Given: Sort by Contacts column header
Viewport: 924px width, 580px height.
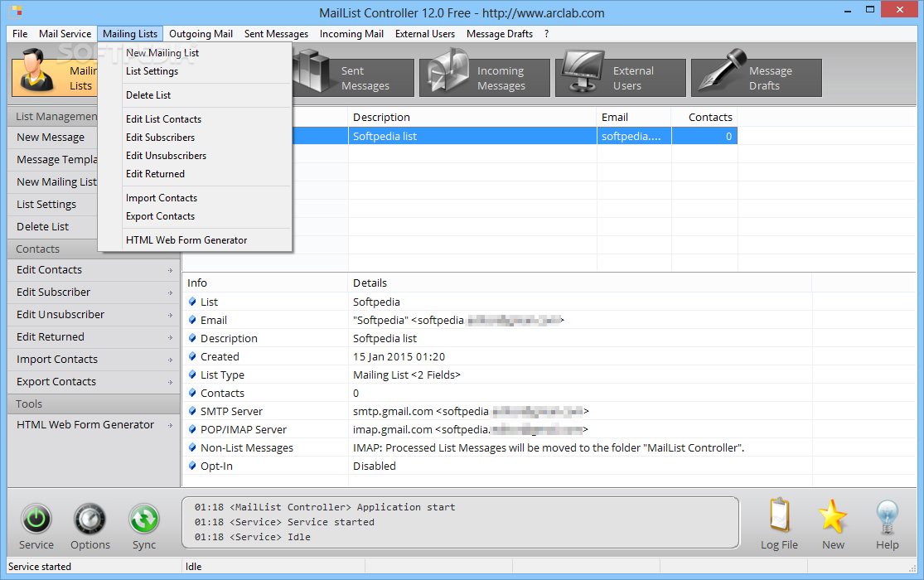Looking at the screenshot, I should click(x=704, y=118).
